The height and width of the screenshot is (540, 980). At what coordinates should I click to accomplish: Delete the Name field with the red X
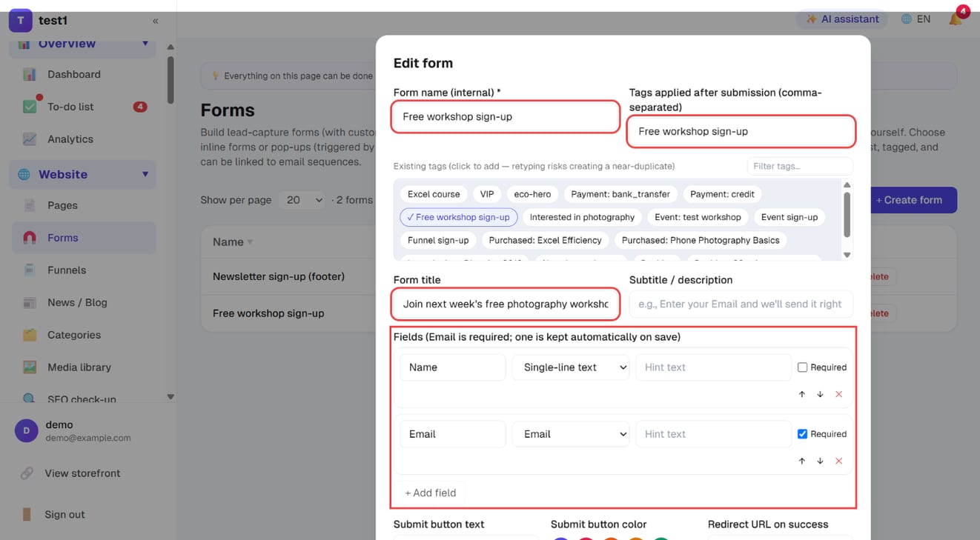(839, 394)
